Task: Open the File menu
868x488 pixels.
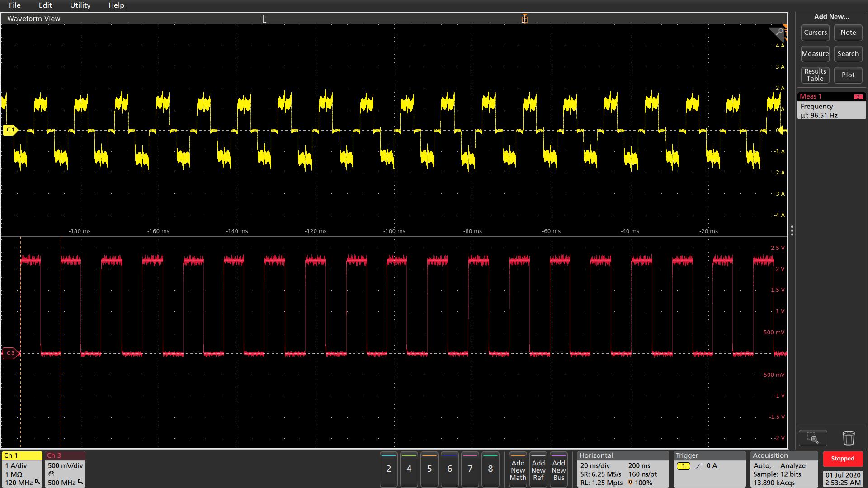Action: (x=14, y=5)
